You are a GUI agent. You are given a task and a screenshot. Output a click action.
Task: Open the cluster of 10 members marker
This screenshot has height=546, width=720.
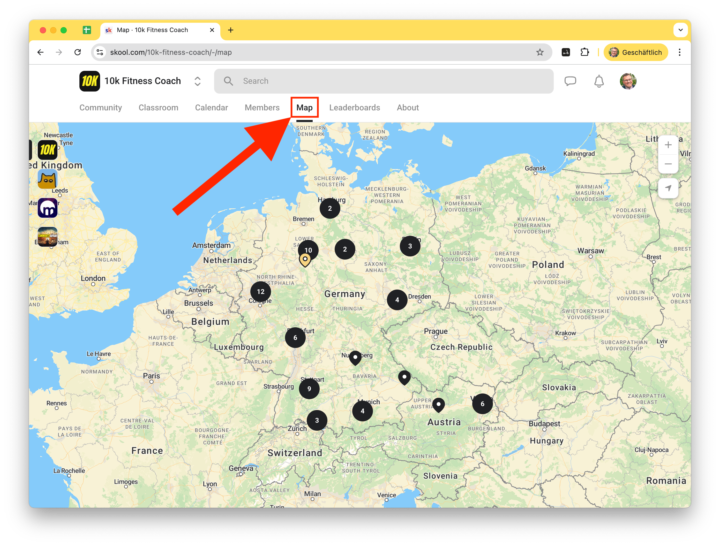308,250
